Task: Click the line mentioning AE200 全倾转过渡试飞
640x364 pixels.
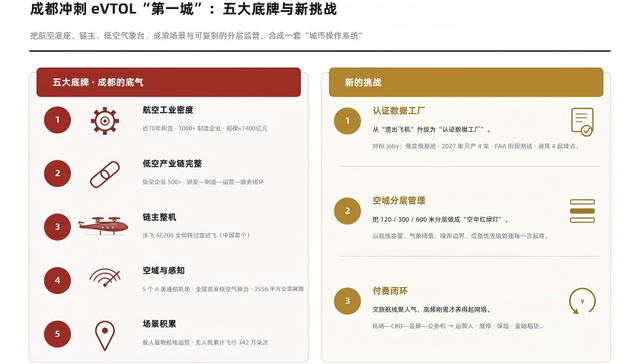Action: tap(196, 235)
